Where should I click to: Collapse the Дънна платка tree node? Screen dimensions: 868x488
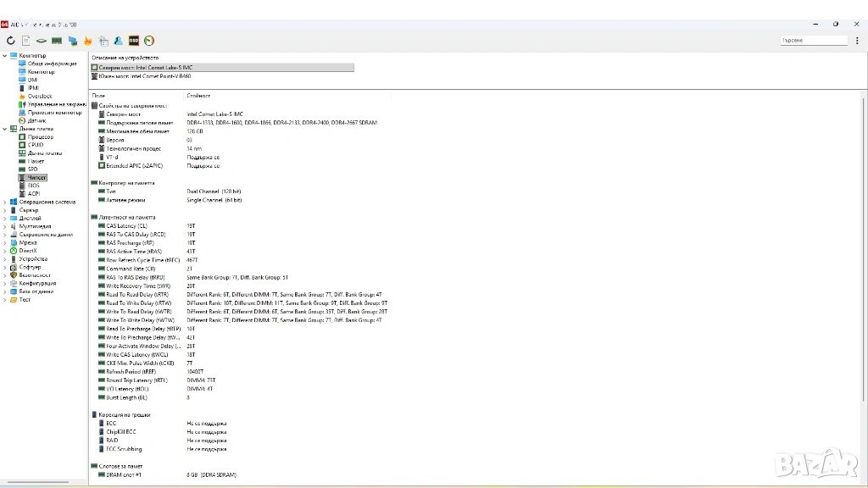(4, 129)
